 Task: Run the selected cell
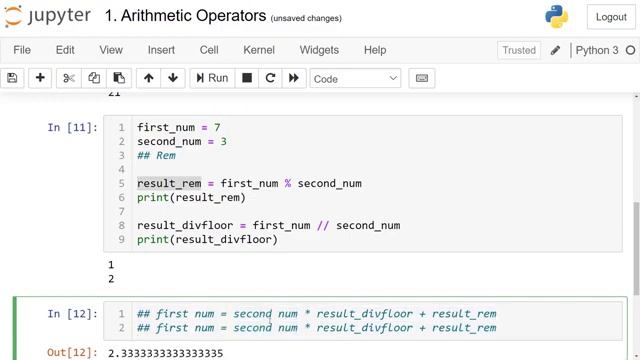[212, 78]
